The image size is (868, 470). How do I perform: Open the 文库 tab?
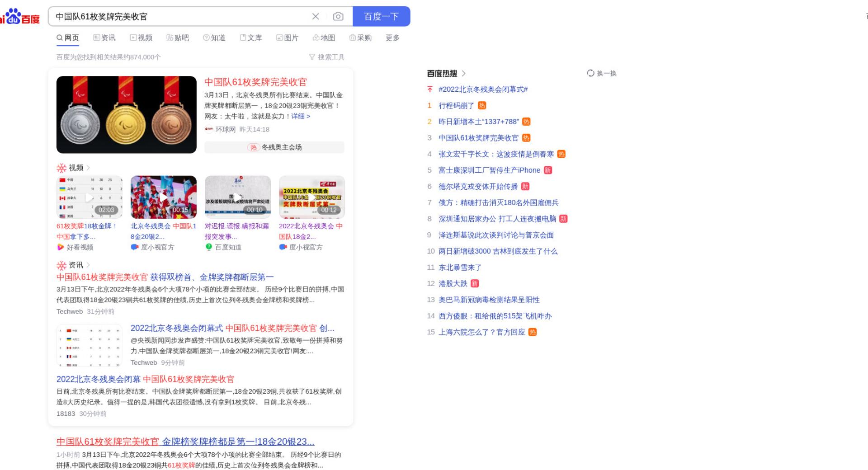pos(251,38)
